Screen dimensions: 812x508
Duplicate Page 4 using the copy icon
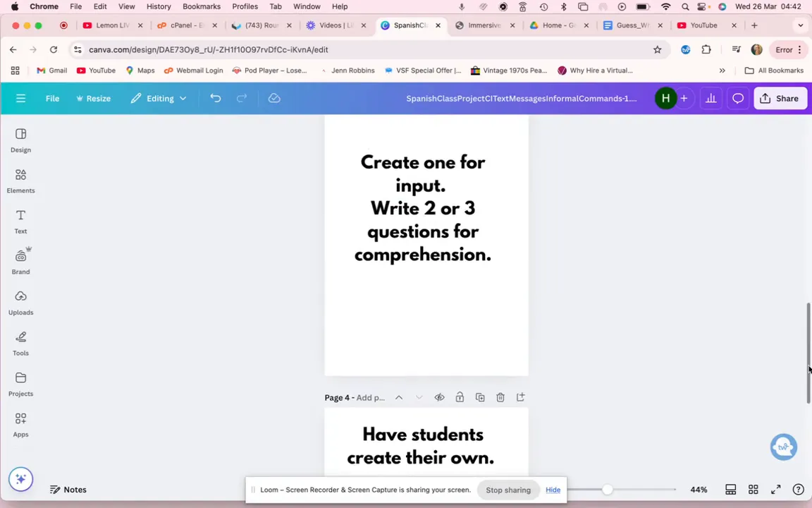pos(480,398)
